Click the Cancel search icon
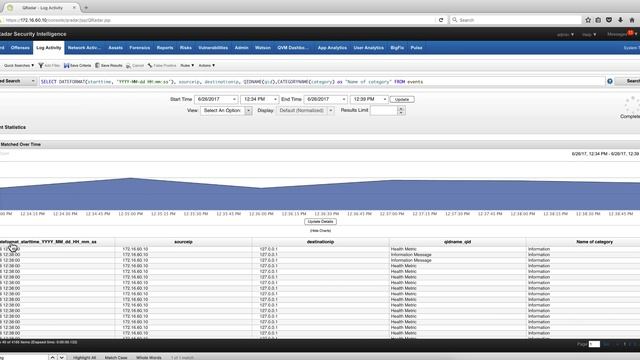This screenshot has height=360, width=640. tap(129, 65)
